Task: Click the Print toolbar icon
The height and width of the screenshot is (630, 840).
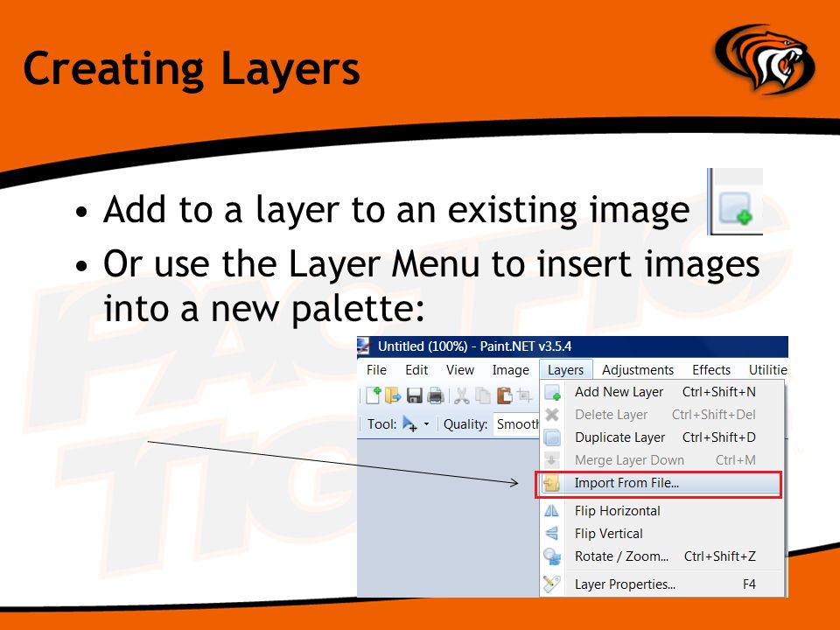Action: coord(435,395)
